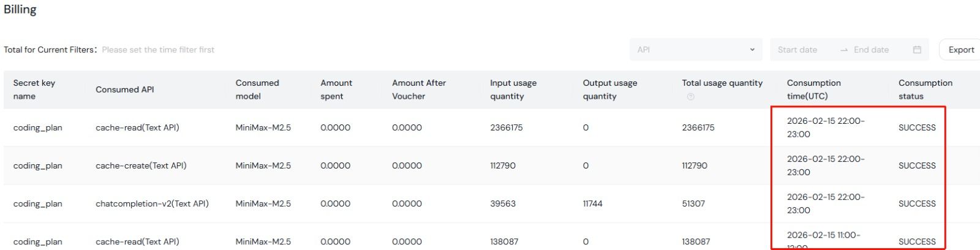The width and height of the screenshot is (980, 250).
Task: Click the Export button
Action: (x=960, y=50)
